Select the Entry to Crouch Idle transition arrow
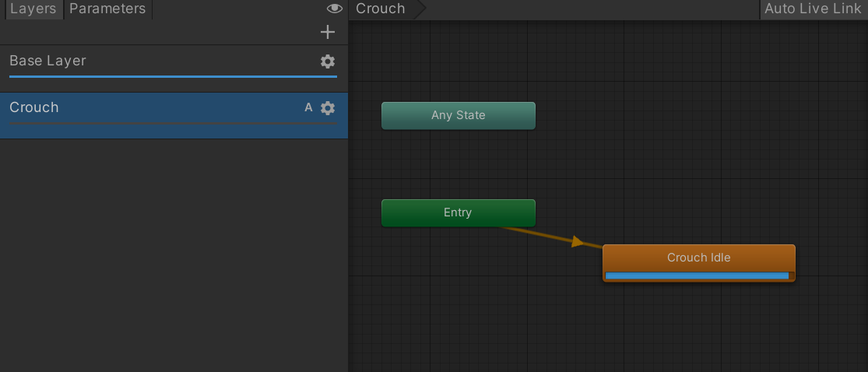The height and width of the screenshot is (372, 868). [578, 241]
